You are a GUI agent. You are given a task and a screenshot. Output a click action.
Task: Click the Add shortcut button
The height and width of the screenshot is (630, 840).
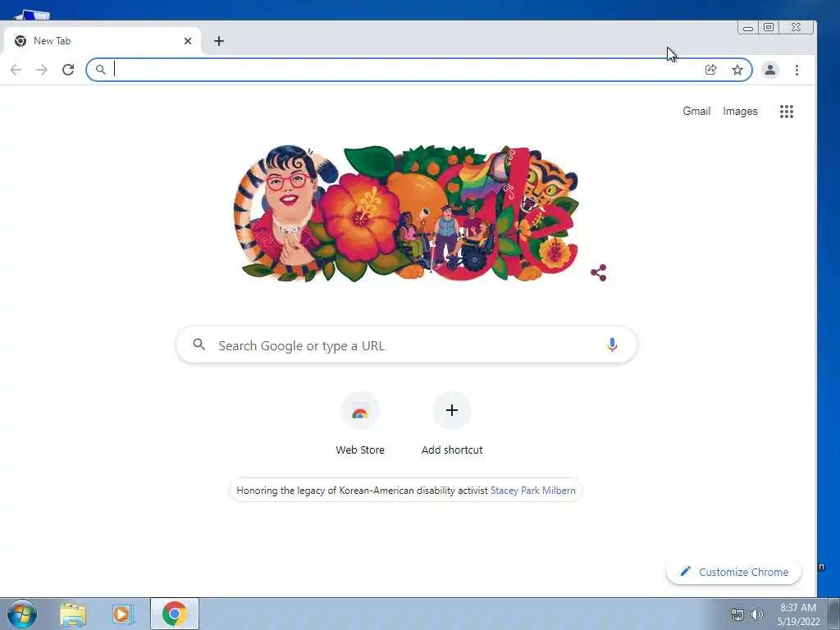coord(452,424)
